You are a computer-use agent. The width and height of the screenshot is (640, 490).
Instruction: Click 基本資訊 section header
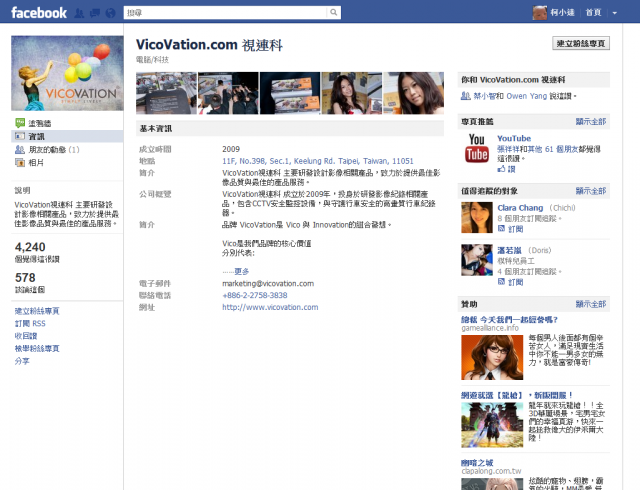coord(290,129)
